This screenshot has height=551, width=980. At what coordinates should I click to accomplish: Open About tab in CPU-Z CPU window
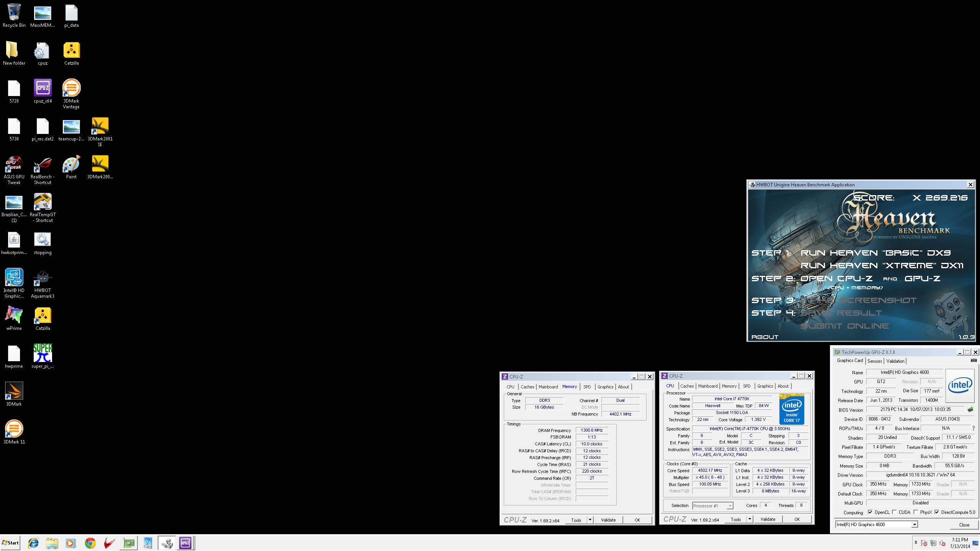(x=783, y=386)
